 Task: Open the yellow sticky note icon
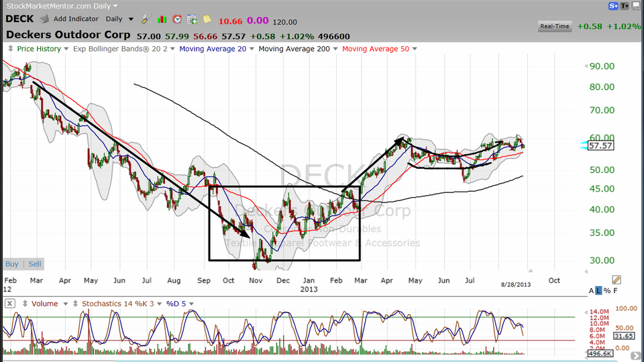tap(207, 19)
